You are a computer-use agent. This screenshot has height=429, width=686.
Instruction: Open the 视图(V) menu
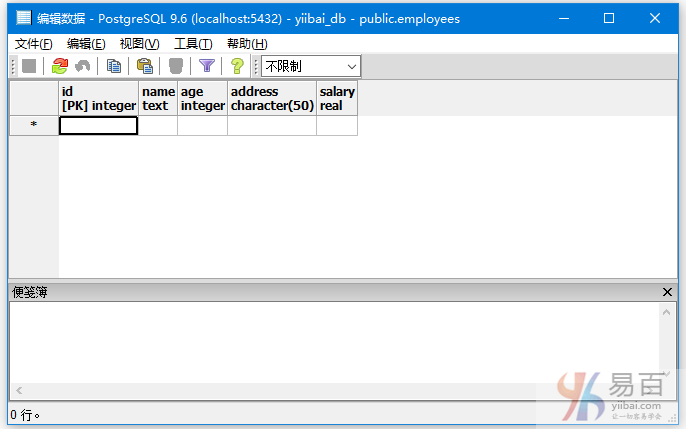point(139,43)
